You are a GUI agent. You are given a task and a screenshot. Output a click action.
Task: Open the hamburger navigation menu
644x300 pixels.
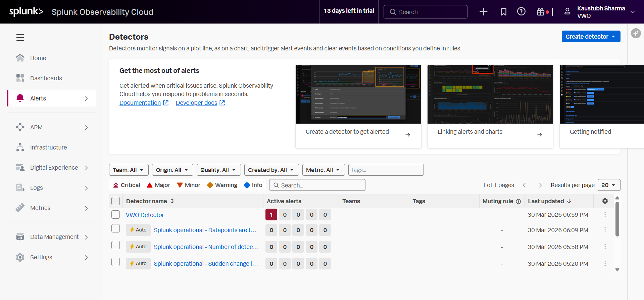coord(20,37)
